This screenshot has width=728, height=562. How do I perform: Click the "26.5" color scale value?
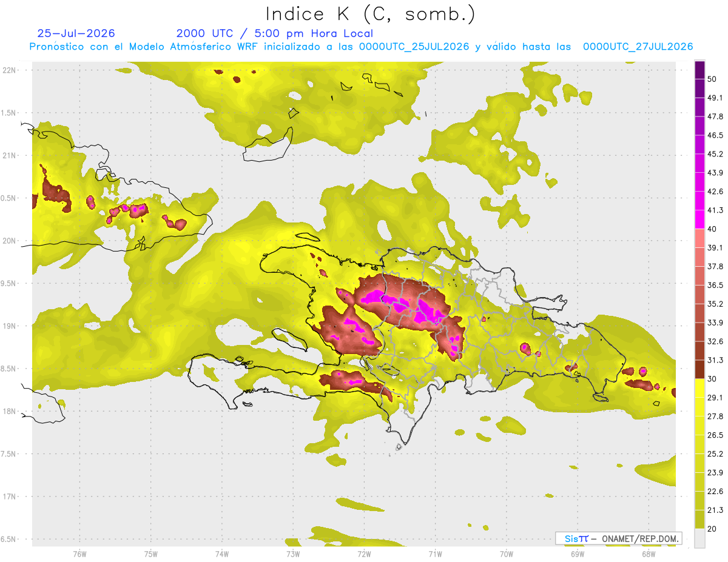coord(715,435)
